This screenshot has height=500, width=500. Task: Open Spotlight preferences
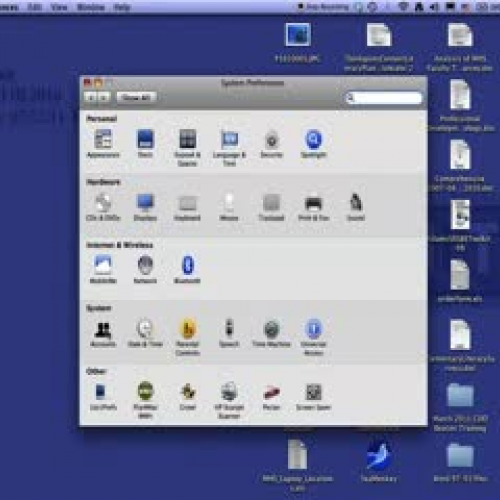[x=313, y=143]
